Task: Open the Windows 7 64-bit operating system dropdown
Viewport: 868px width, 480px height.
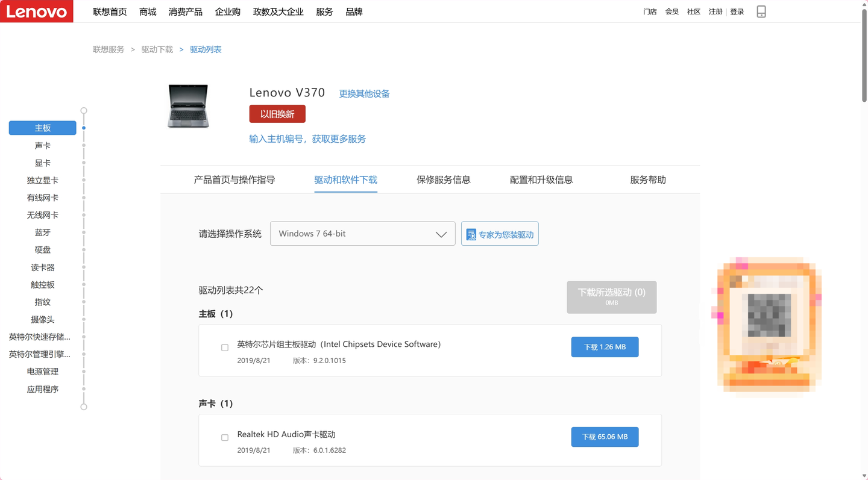Action: click(x=362, y=234)
